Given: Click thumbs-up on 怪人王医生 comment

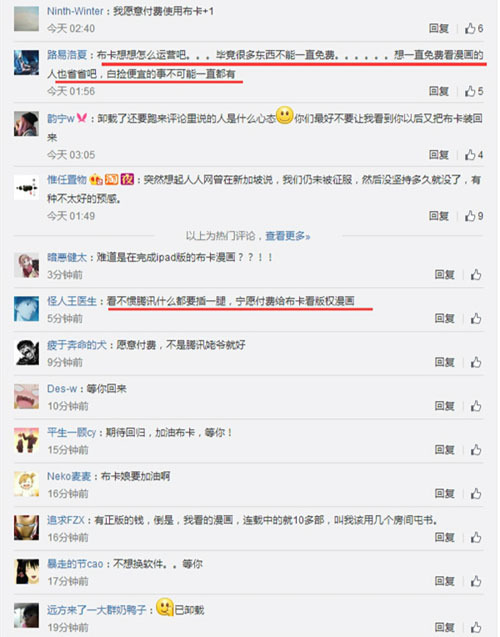Looking at the screenshot, I should tap(476, 318).
